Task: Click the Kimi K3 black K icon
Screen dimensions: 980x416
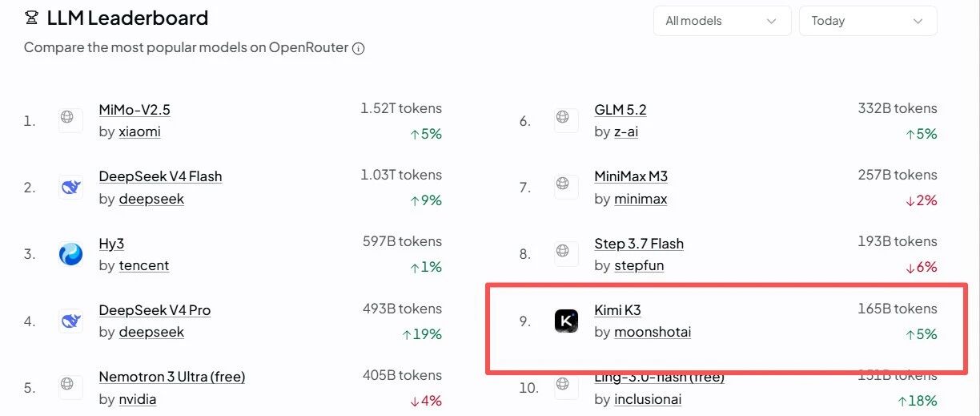Action: 566,321
